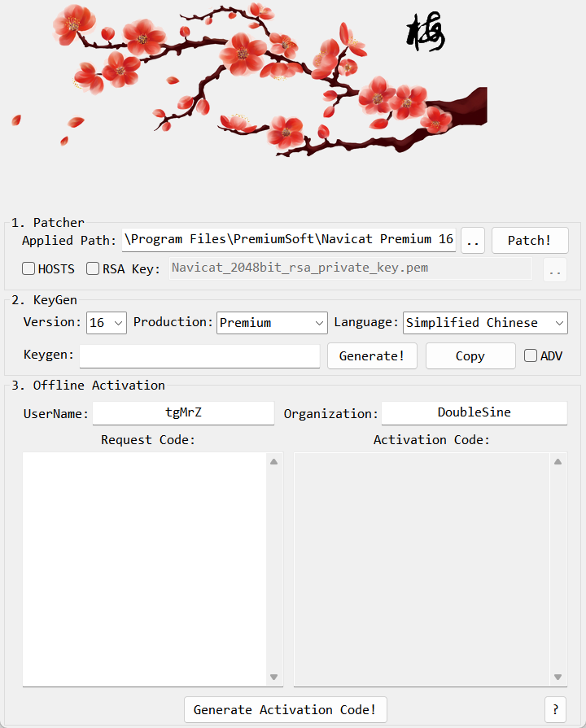Edit the Organization field containing DoubleSine
The height and width of the screenshot is (728, 586).
coord(474,412)
